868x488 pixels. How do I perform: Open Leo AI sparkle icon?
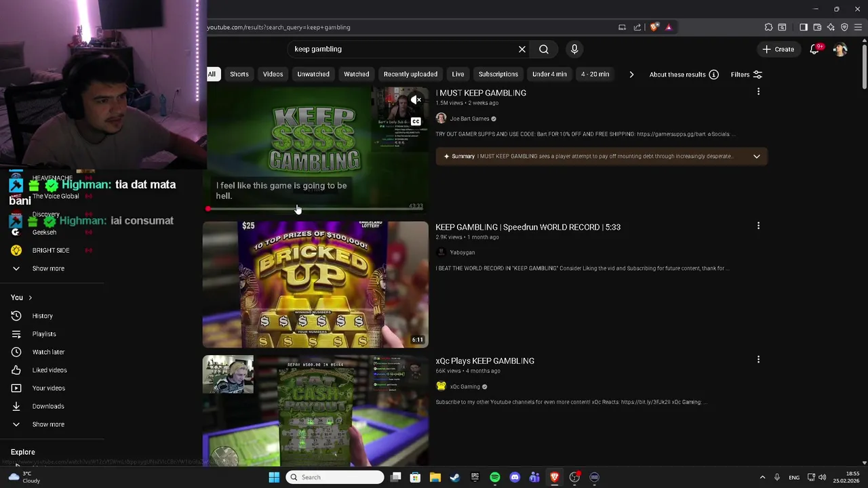point(831,27)
